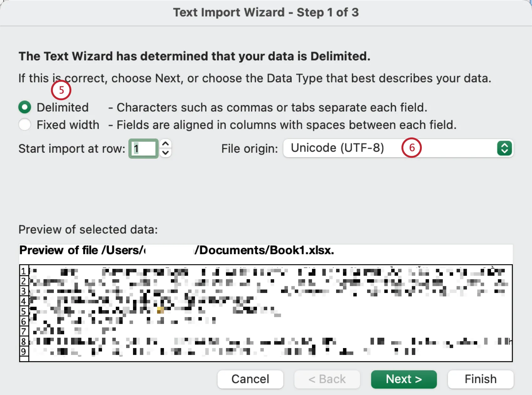Cancel the Text Import Wizard
Screen dimensions: 532x395
(x=250, y=379)
